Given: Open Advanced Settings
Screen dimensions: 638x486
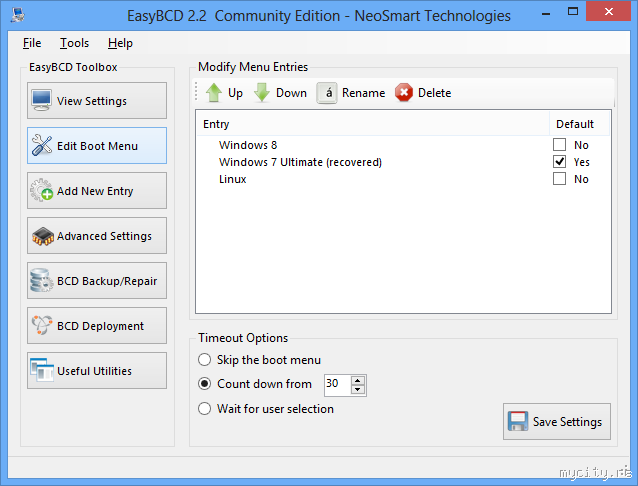Looking at the screenshot, I should click(97, 236).
